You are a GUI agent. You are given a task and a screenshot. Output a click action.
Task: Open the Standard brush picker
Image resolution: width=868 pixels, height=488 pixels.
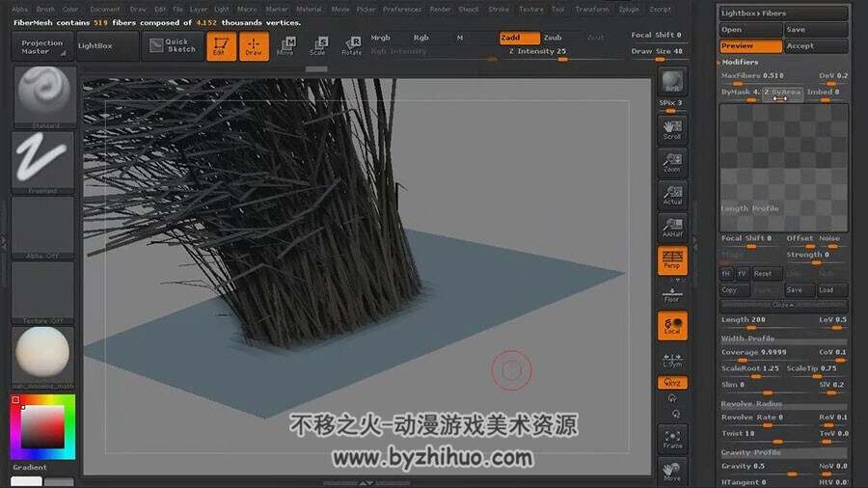pos(43,96)
